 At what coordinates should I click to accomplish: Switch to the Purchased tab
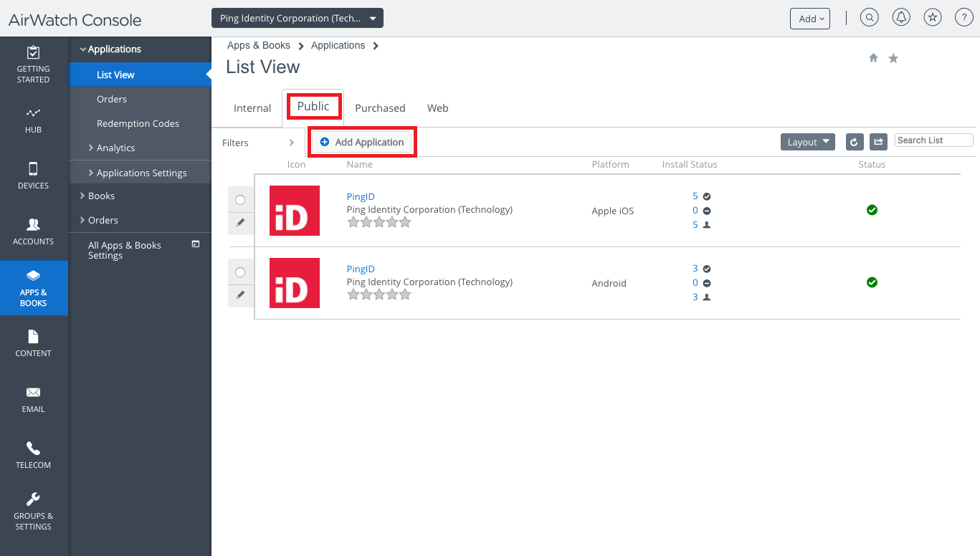point(380,108)
